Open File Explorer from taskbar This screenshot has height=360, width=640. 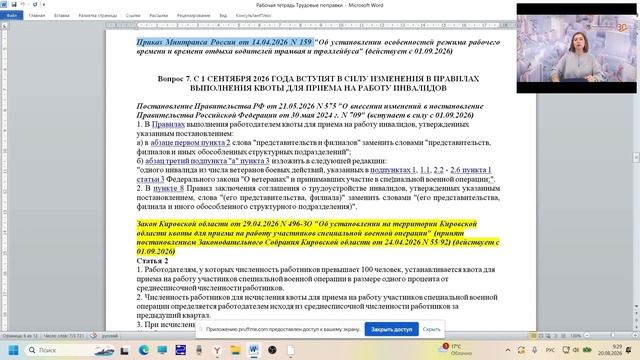click(236, 350)
